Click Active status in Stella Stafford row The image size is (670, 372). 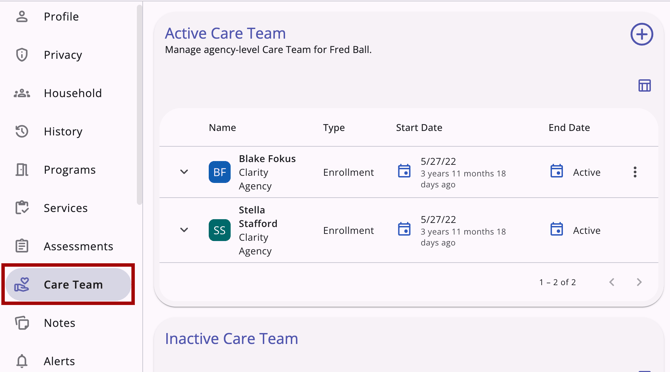coord(587,230)
